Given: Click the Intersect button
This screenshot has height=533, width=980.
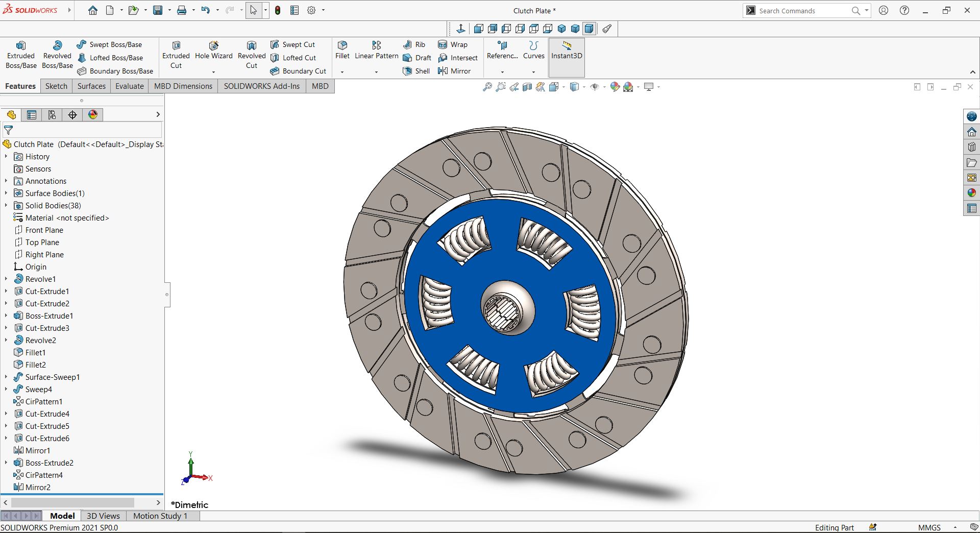Looking at the screenshot, I should pos(458,58).
